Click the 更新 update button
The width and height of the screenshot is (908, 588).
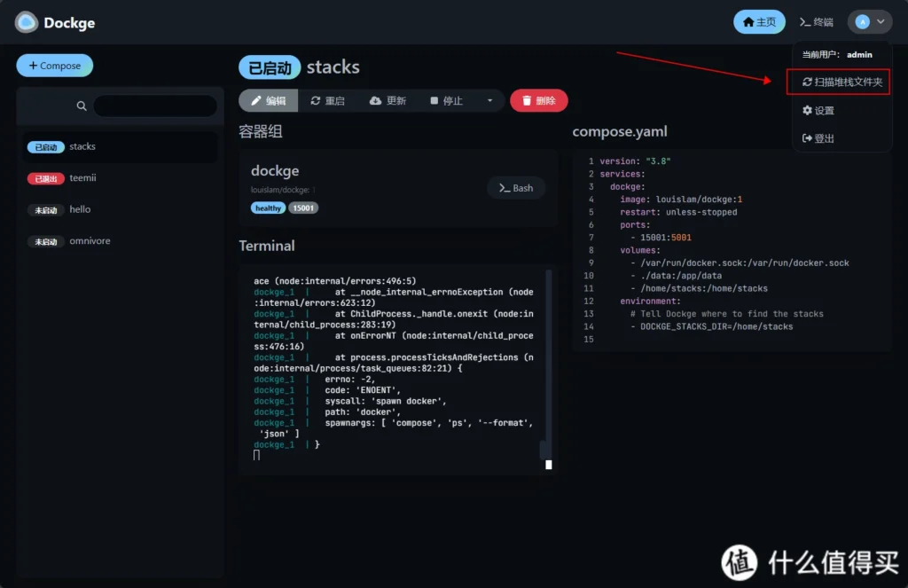pos(387,101)
